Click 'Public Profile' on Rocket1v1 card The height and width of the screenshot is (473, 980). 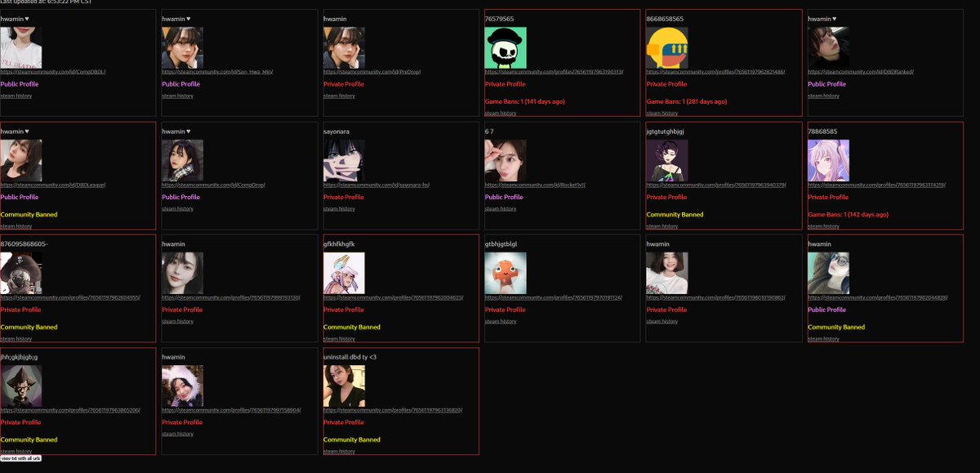coord(504,197)
